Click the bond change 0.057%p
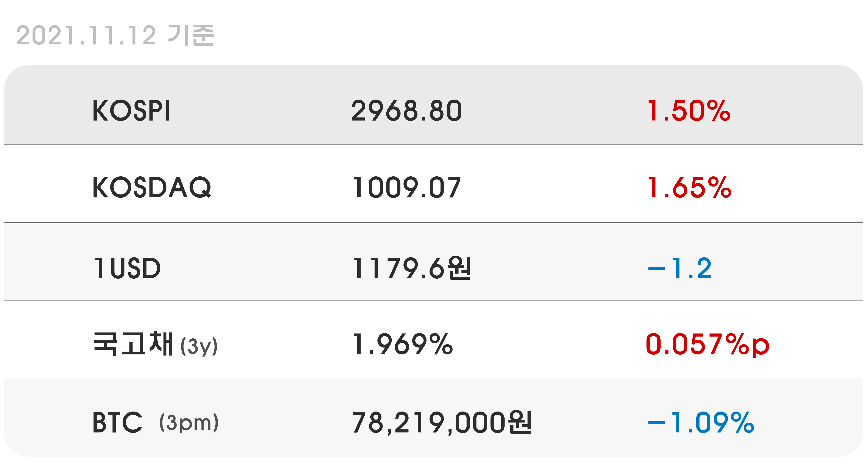 (x=708, y=345)
